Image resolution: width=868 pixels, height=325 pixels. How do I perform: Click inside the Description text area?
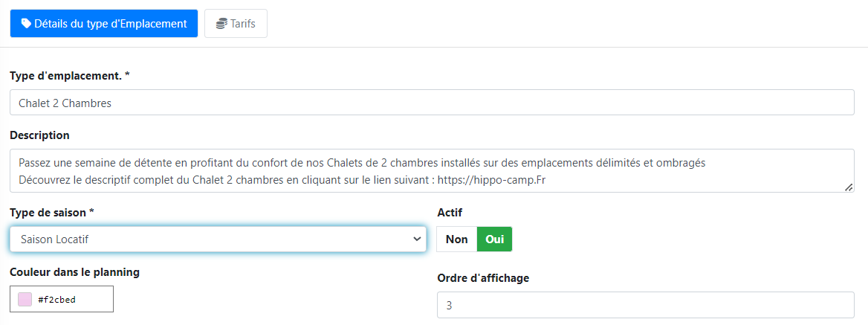click(432, 170)
